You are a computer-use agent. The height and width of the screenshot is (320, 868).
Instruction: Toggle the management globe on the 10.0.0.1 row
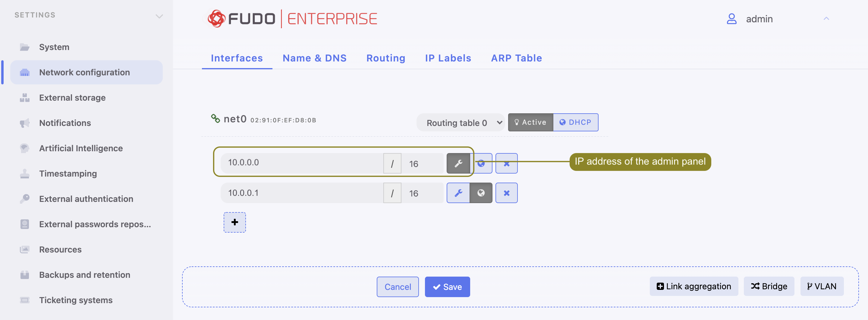click(x=481, y=193)
